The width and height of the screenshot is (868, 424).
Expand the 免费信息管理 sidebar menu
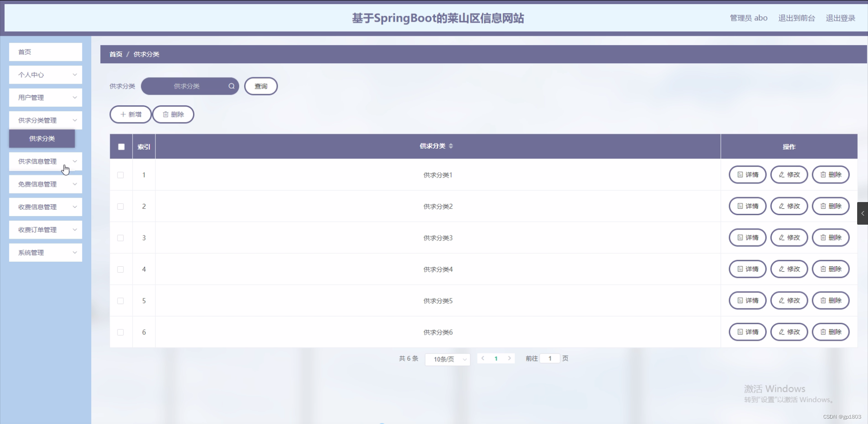coord(46,184)
